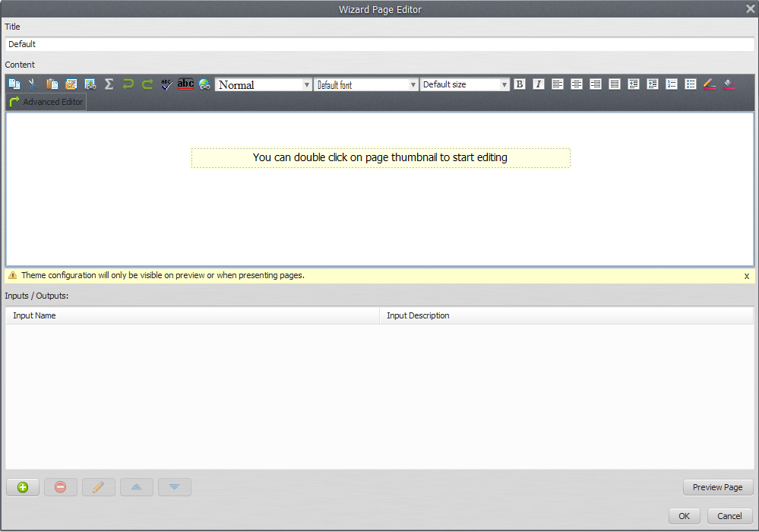Justify the text
This screenshot has height=532, width=759.
[x=615, y=84]
